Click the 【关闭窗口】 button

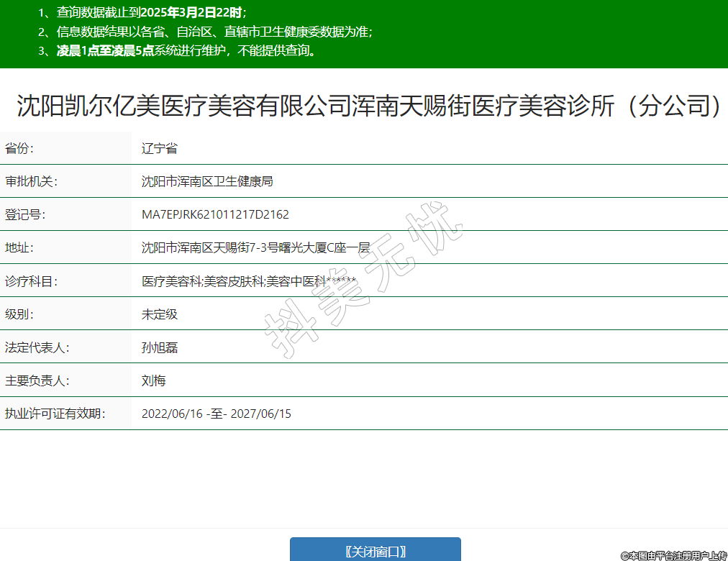375,551
